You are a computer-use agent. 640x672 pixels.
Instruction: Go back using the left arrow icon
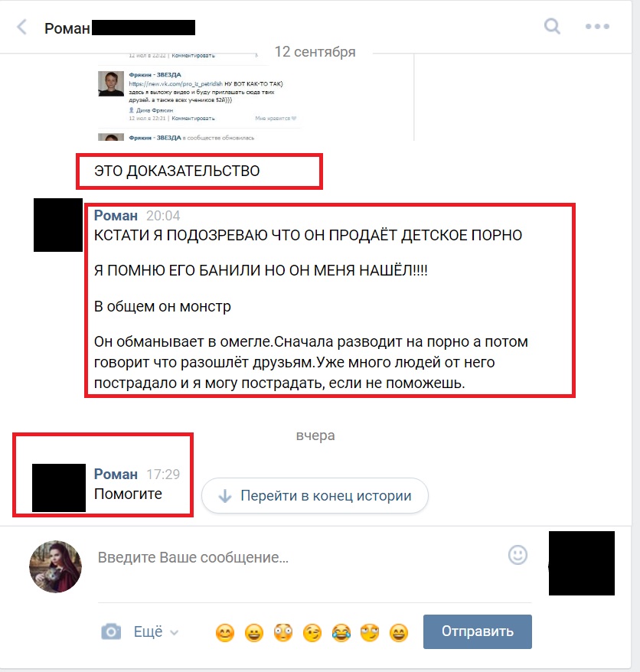21,27
